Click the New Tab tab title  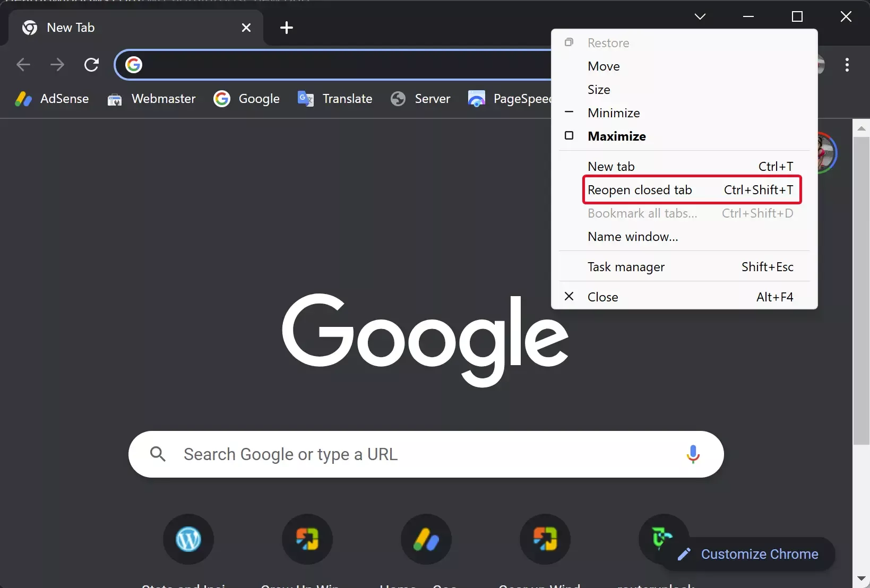71,28
